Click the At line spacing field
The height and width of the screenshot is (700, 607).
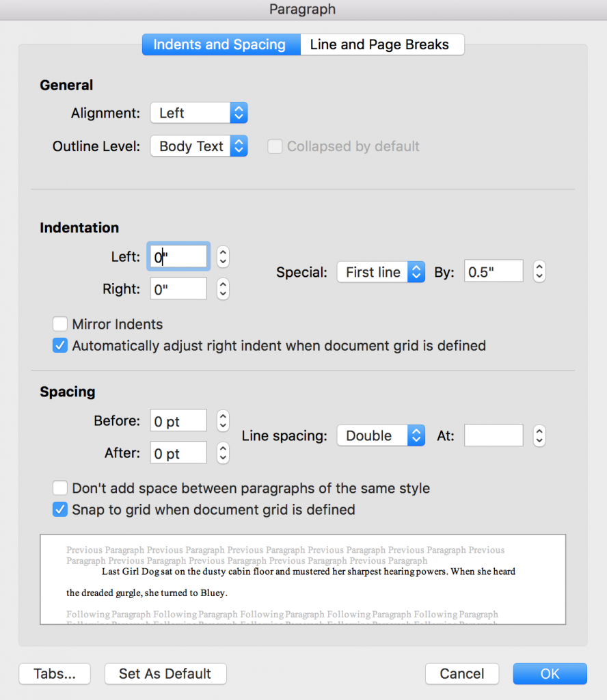pos(494,435)
